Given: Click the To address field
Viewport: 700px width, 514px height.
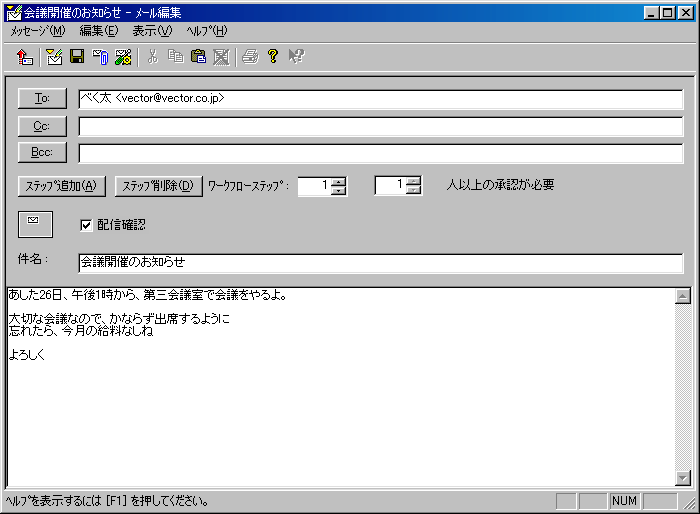Looking at the screenshot, I should [x=381, y=99].
